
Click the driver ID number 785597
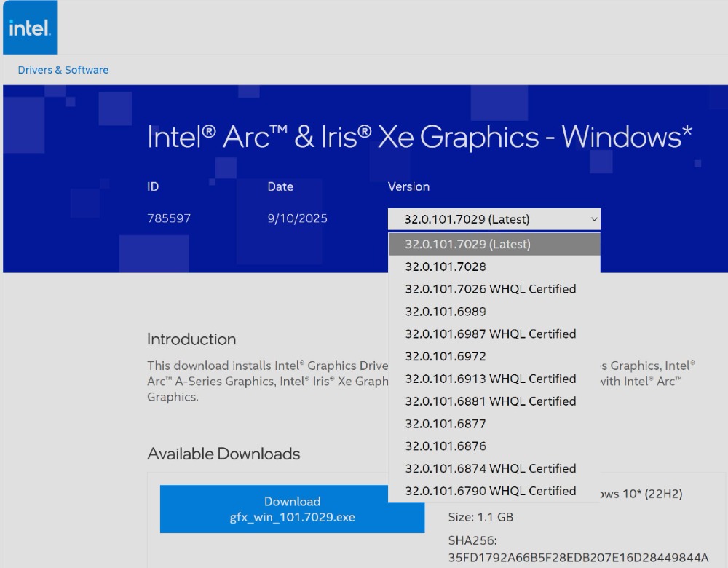point(169,218)
